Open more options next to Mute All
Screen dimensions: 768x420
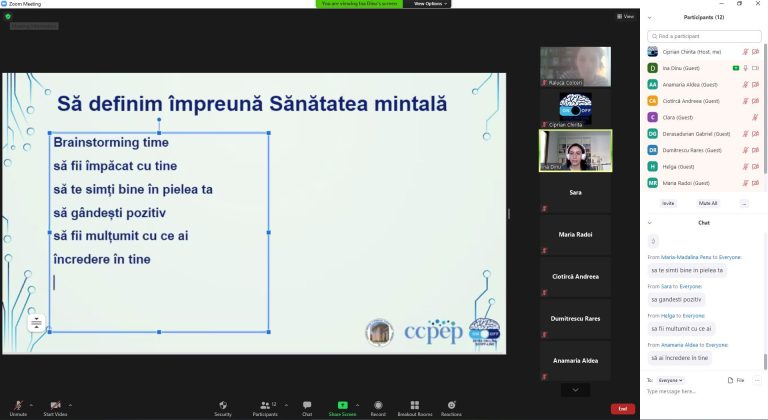click(x=743, y=202)
